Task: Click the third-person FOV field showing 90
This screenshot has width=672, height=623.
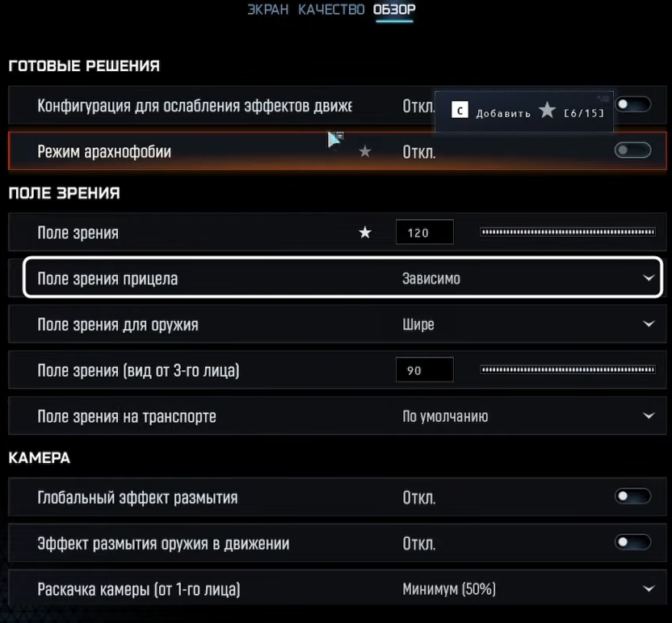Action: [424, 371]
